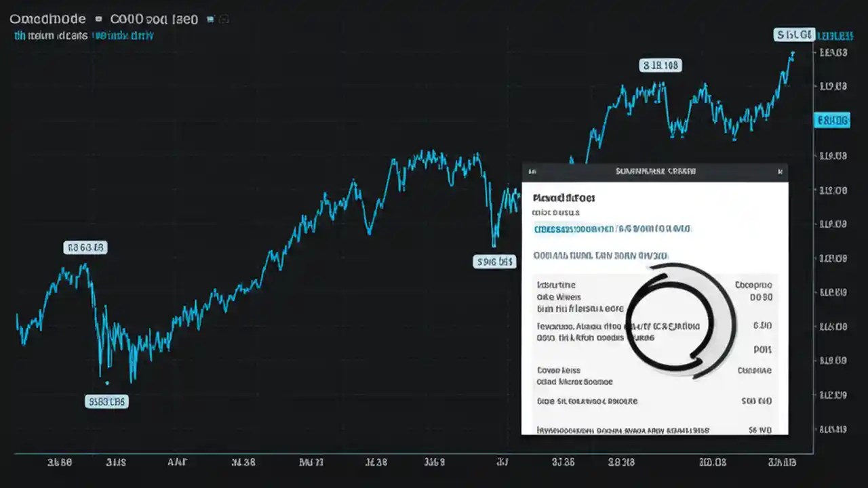Click the dip annotation label mid-chart near the panel
868x488 pixels.
[494, 262]
